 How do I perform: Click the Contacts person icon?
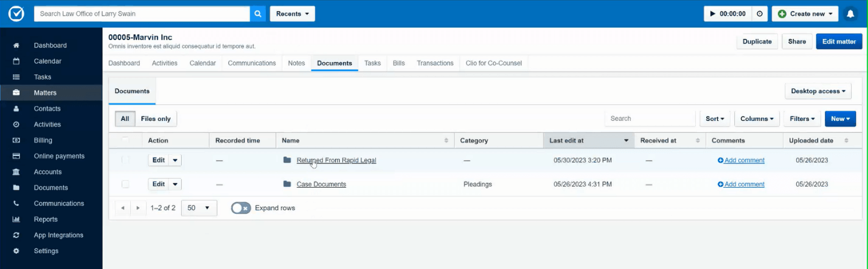tap(16, 109)
